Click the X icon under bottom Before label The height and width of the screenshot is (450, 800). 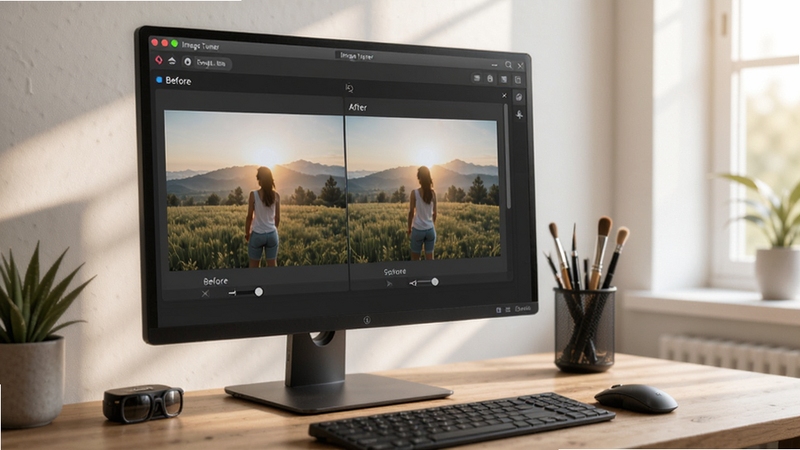205,293
